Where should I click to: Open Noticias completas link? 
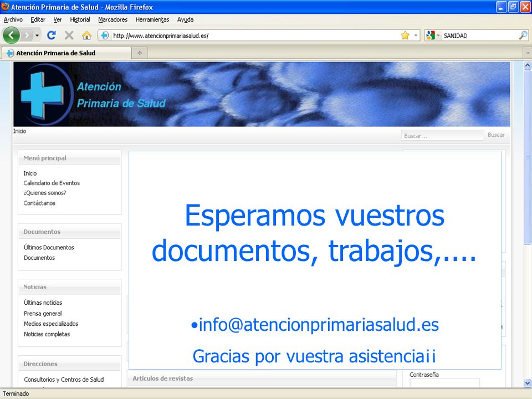pos(47,334)
